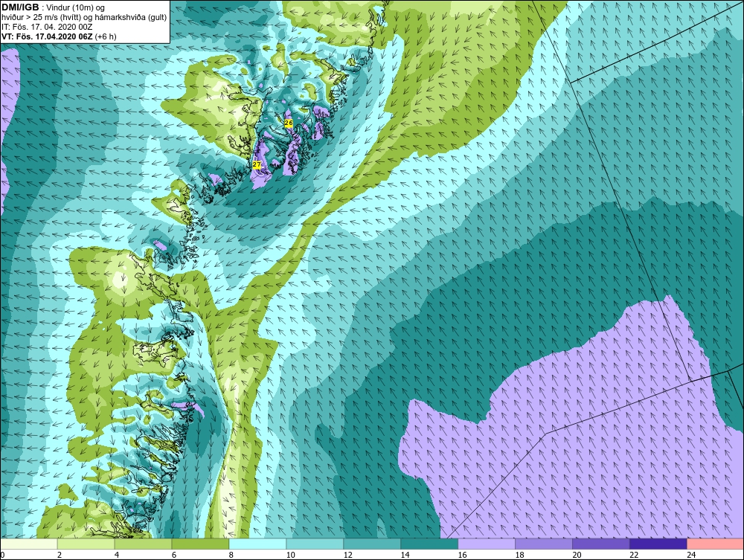Click the 0-2 m/s palest legend swatch
Screen dimensions: 744x560
tap(29, 544)
